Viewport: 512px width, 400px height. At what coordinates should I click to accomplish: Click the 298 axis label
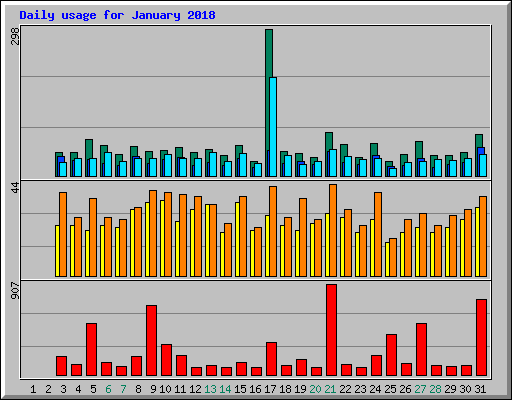pyautogui.click(x=15, y=36)
